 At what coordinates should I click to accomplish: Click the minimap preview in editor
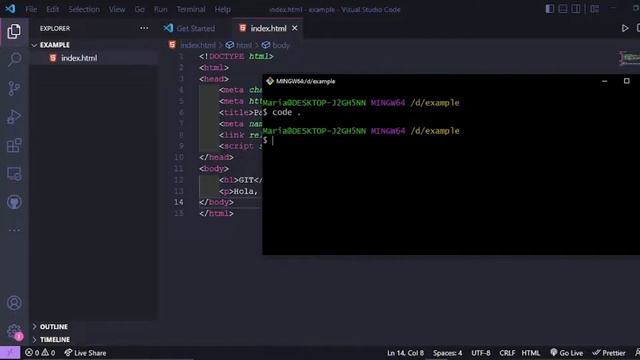629,58
